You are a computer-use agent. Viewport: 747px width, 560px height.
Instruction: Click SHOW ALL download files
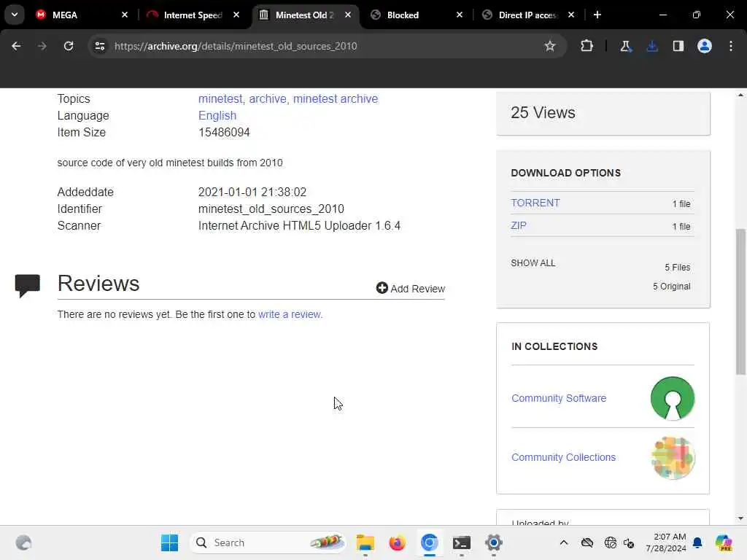tap(533, 262)
